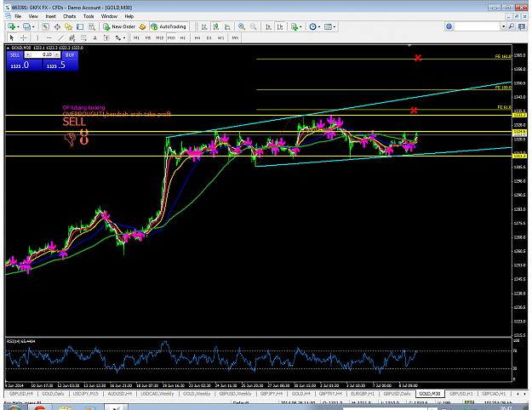The height and width of the screenshot is (410, 532).
Task: Switch chart to Line Chart mode
Action: [x=227, y=26]
